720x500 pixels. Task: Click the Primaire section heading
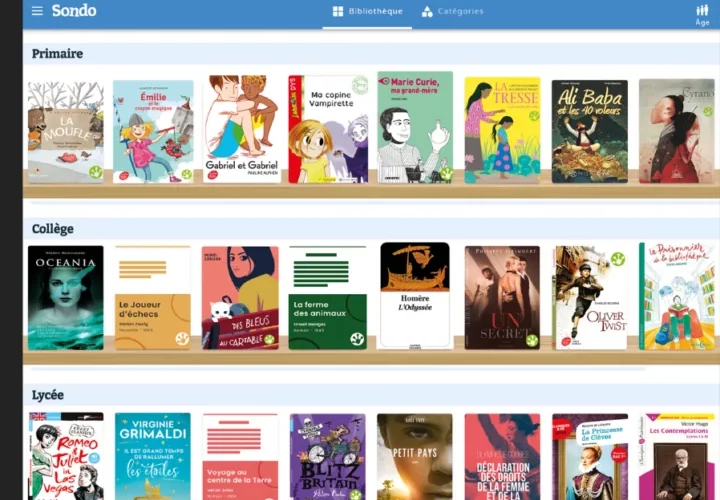coord(57,54)
